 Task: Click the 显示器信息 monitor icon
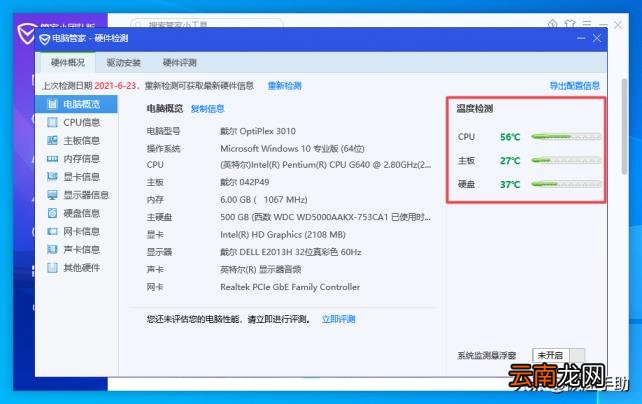[x=52, y=195]
